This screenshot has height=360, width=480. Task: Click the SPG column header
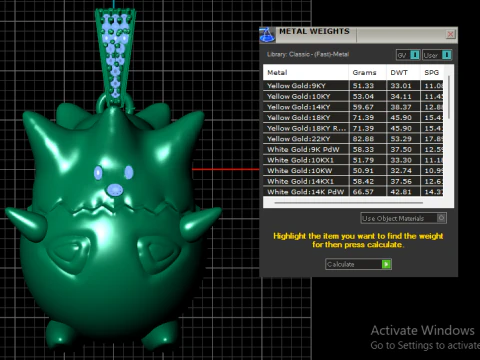(432, 72)
